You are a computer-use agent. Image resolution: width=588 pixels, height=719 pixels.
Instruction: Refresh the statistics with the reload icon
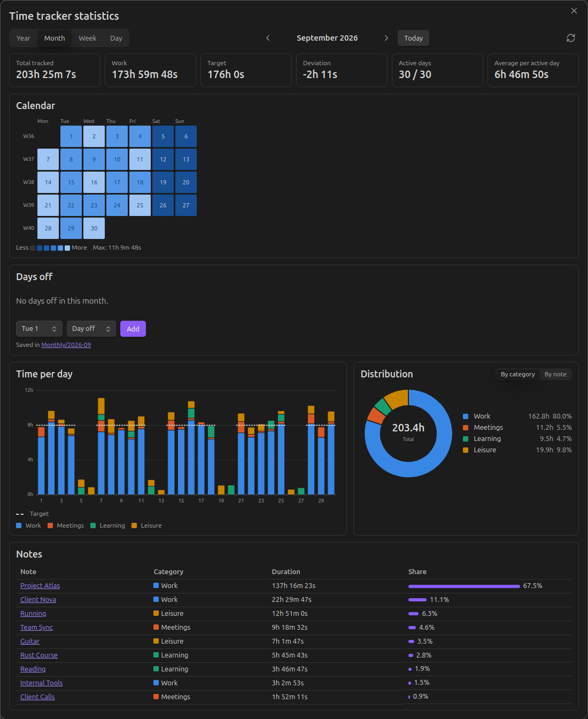coord(571,38)
